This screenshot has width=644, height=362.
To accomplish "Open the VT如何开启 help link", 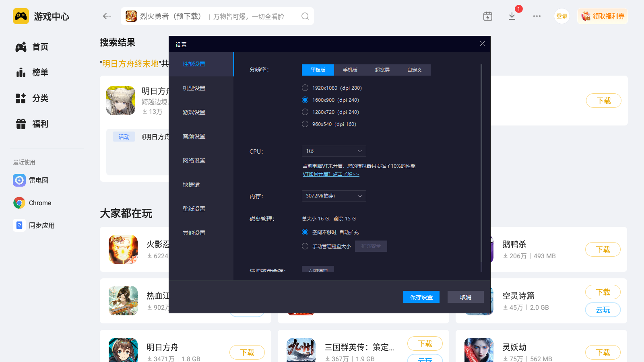I will click(x=331, y=174).
